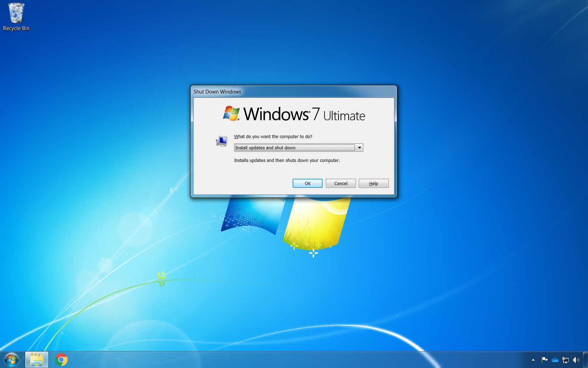Open the Recycle Bin desktop icon
The width and height of the screenshot is (588, 368).
tap(16, 17)
